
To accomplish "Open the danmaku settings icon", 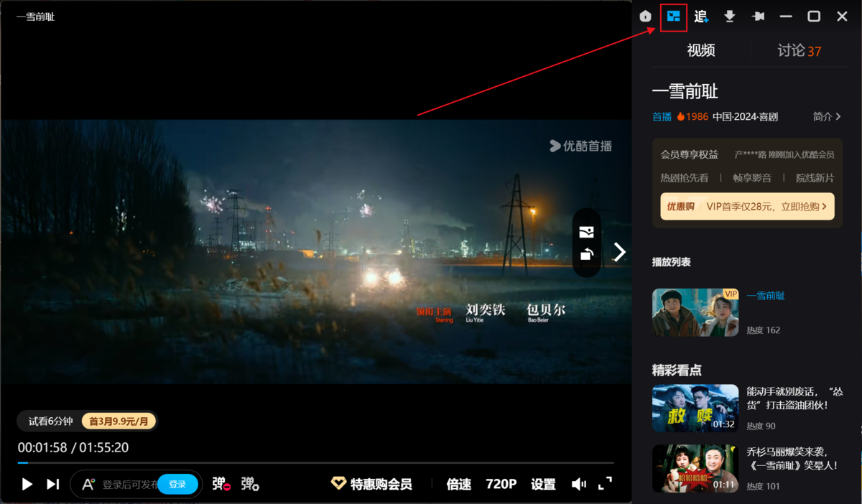I will [250, 484].
